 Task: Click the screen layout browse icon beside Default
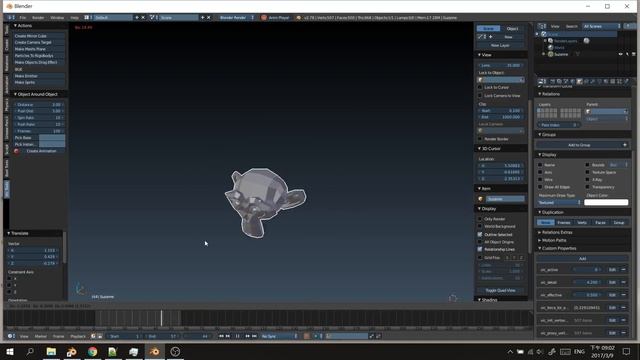point(87,18)
